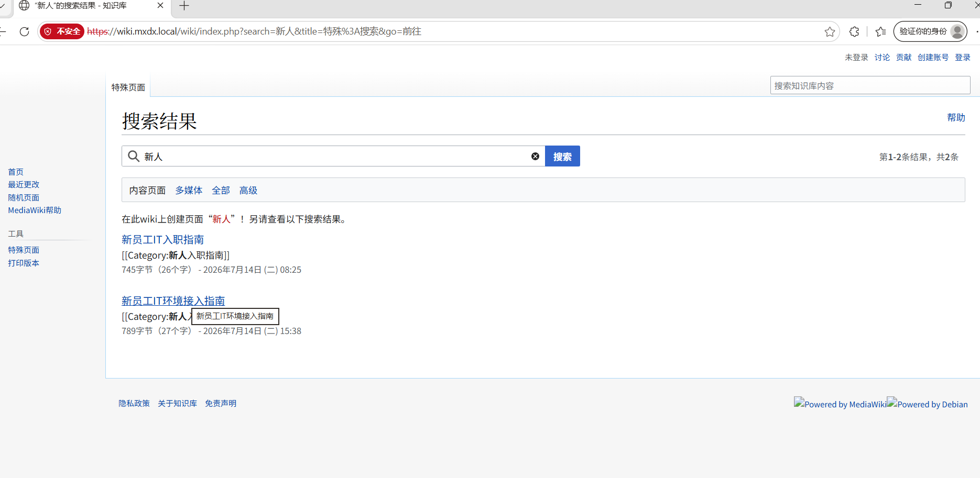This screenshot has width=980, height=478.
Task: Switch to the 多媒体 search profile
Action: tap(189, 191)
